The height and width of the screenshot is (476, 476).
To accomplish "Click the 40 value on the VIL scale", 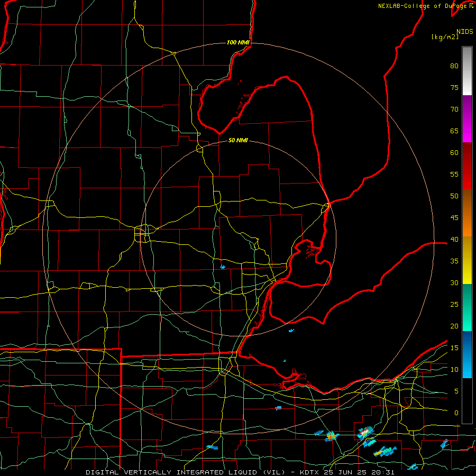I will [454, 239].
